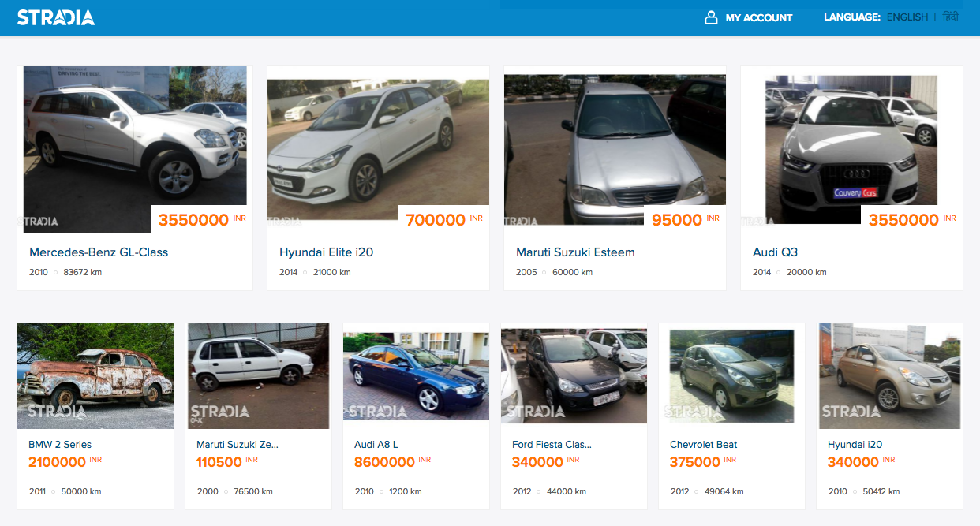The height and width of the screenshot is (526, 980).
Task: Click Maruti Suzuki Zen car photo
Action: (259, 376)
